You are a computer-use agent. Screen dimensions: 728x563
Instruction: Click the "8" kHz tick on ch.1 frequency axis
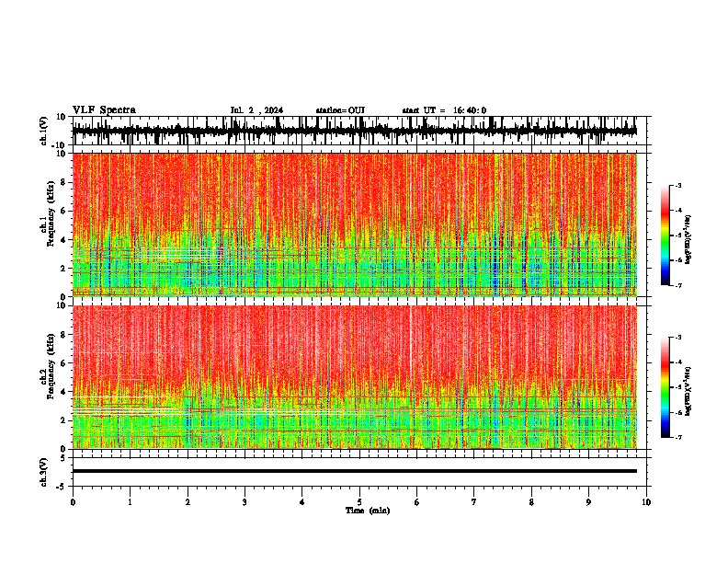click(64, 182)
